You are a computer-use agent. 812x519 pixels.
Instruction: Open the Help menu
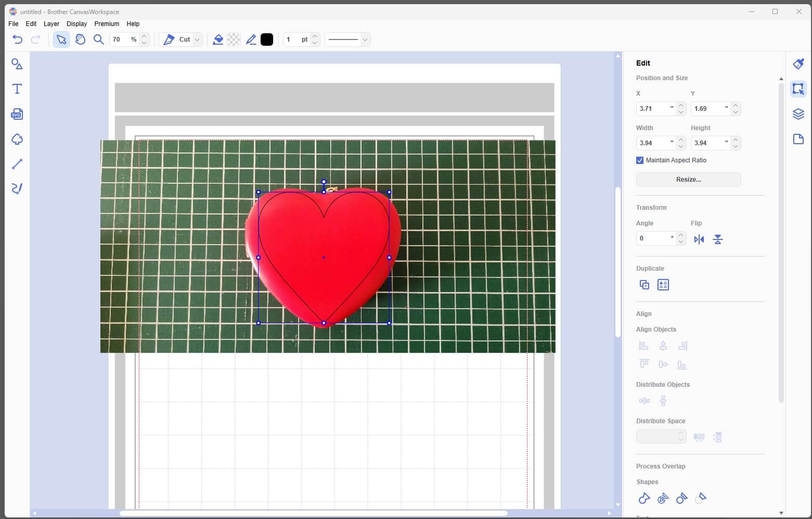coord(133,24)
